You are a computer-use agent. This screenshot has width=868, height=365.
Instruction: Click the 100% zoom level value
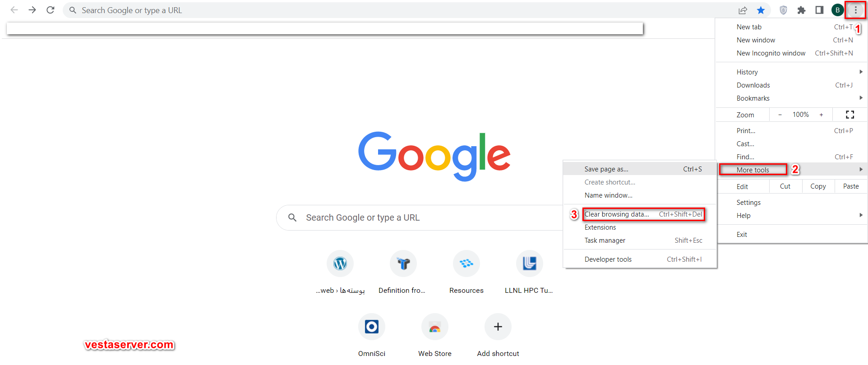(x=801, y=115)
